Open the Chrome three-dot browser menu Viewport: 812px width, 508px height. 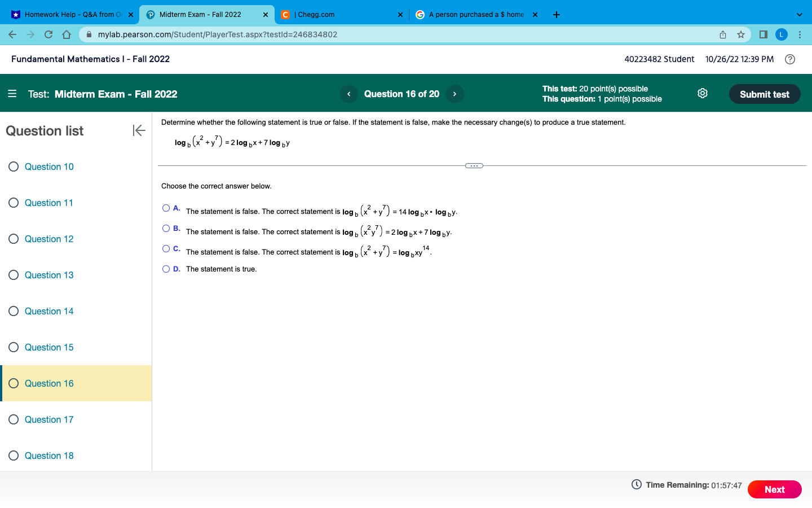pyautogui.click(x=800, y=34)
